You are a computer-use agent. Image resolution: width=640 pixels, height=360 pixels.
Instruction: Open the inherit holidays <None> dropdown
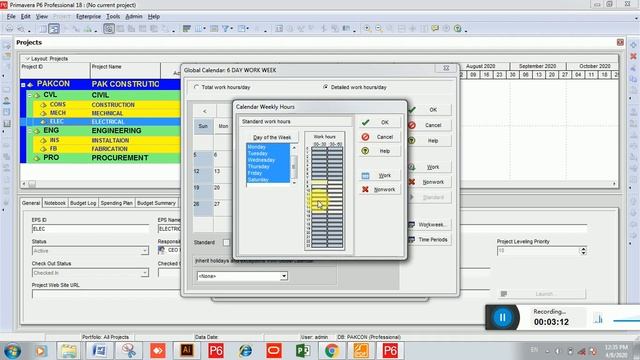click(284, 276)
